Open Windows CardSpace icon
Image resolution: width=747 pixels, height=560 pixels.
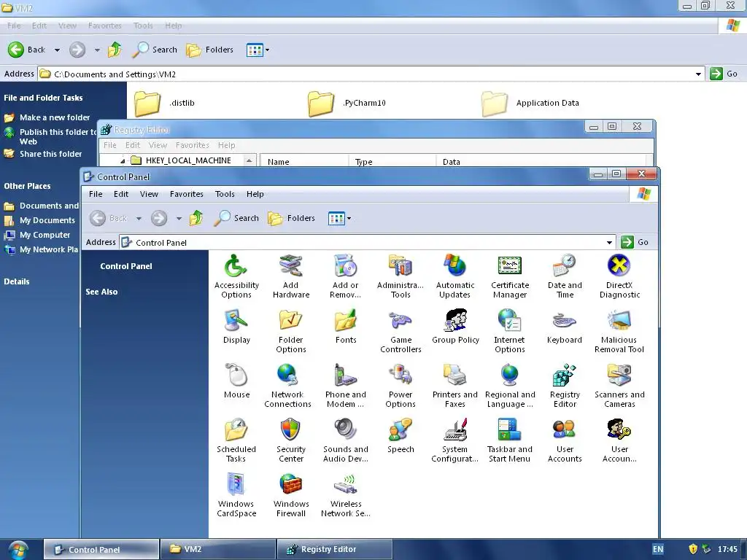click(x=236, y=495)
